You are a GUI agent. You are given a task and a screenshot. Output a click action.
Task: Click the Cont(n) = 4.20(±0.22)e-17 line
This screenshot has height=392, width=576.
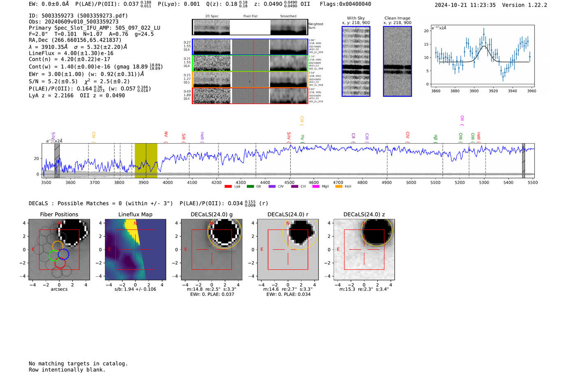click(x=70, y=59)
